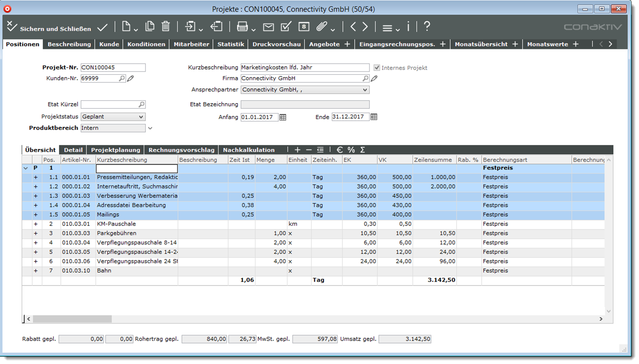This screenshot has width=639, height=364.
Task: Go to the next record arrow
Action: pos(365,27)
